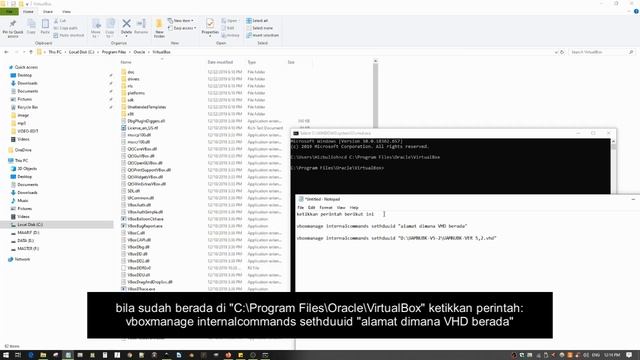The image size is (640, 360).
Task: Select Recycle Bin in navigation pane
Action: click(27, 107)
